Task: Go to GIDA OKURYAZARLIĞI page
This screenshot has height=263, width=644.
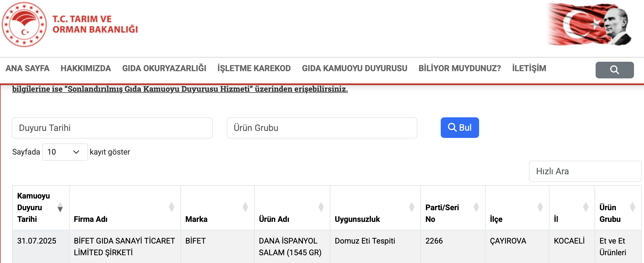Action: 164,68
